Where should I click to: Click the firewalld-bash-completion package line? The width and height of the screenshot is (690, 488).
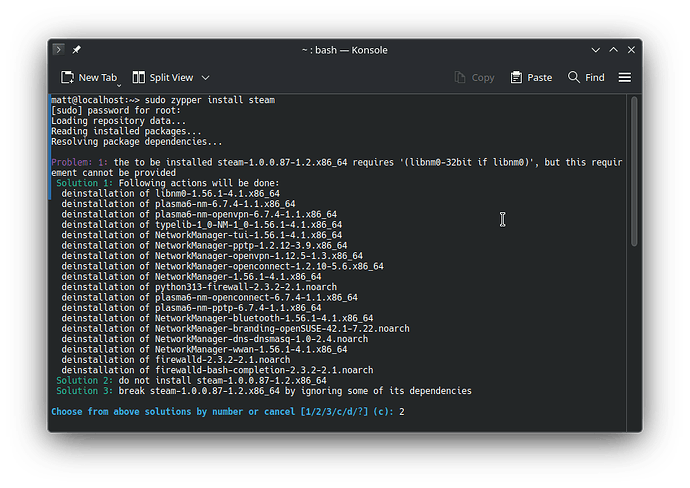tap(217, 370)
